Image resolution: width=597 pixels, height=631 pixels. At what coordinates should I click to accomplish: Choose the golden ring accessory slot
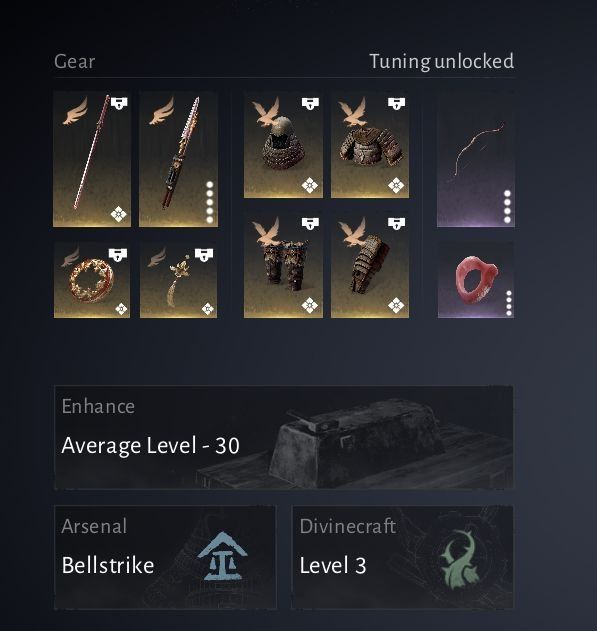tap(92, 280)
